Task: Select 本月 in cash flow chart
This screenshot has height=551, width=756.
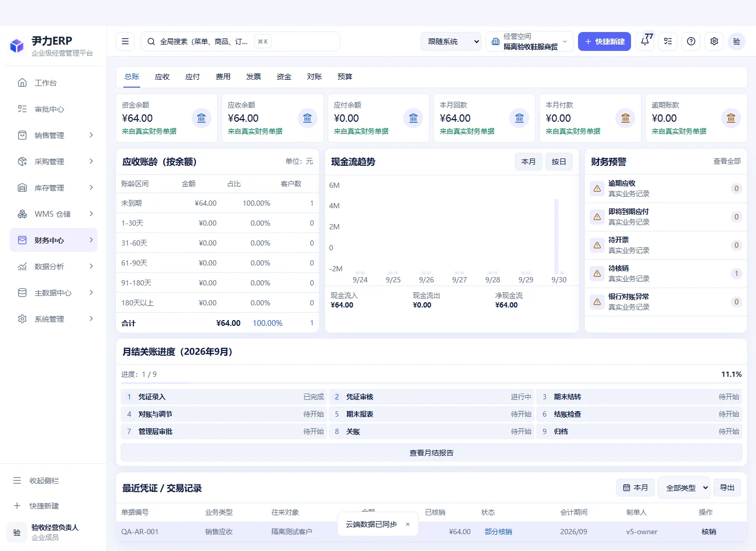Action: tap(529, 162)
